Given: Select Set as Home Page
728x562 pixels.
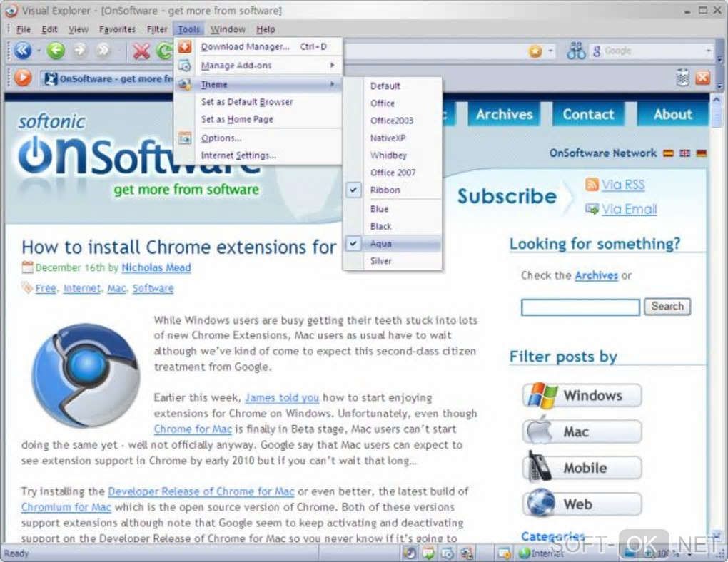Looking at the screenshot, I should point(258,119).
